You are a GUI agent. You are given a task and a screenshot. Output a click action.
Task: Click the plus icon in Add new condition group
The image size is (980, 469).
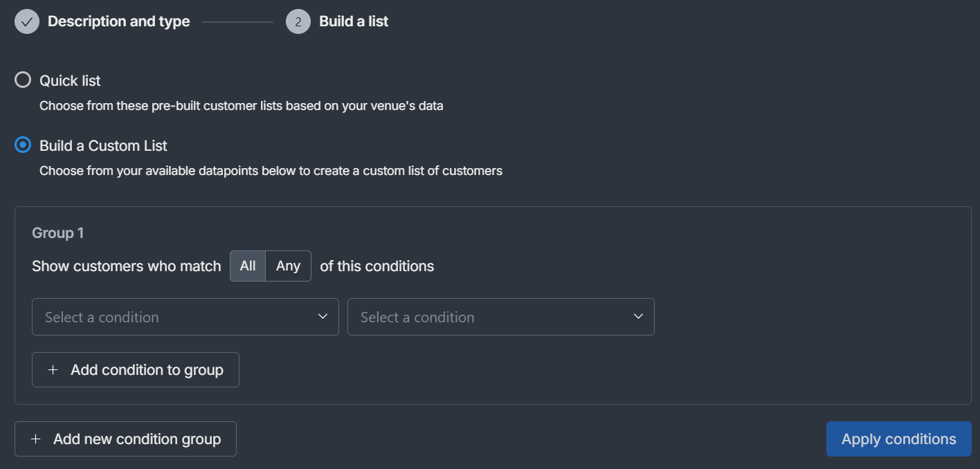[36, 439]
